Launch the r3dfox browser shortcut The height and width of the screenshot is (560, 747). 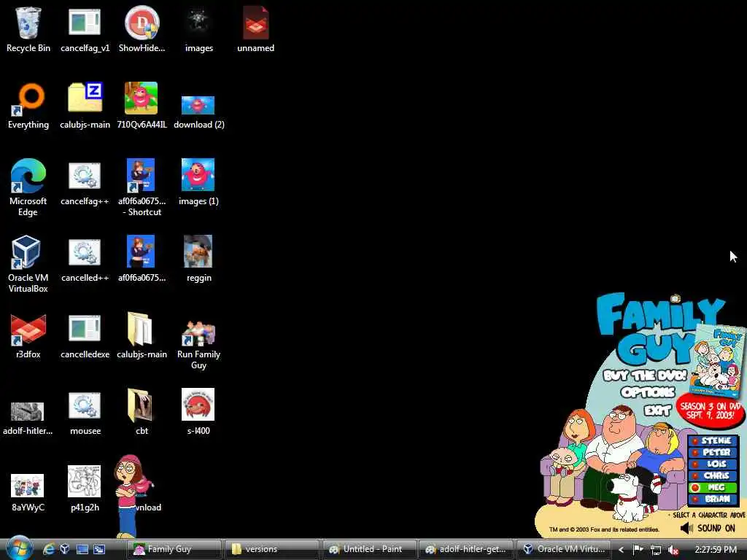coord(28,335)
